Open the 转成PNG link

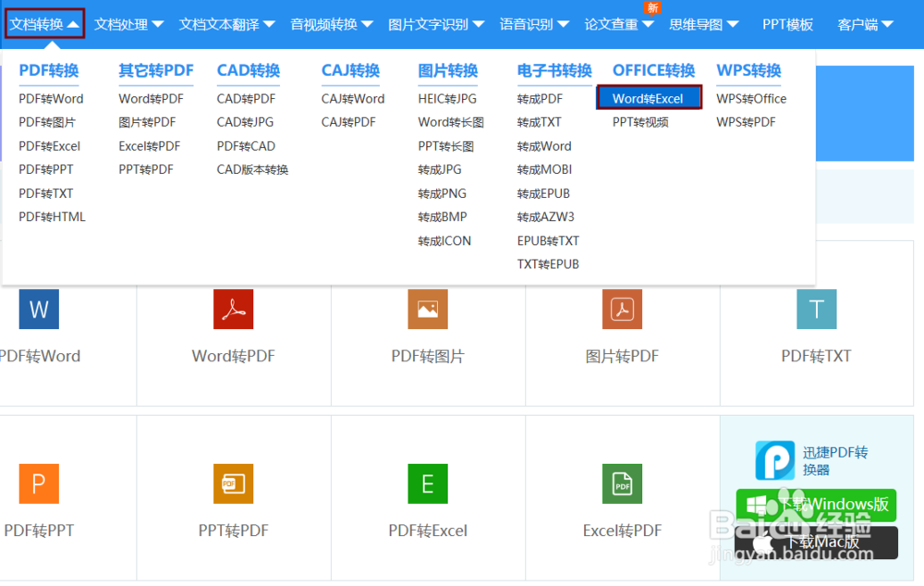[442, 193]
